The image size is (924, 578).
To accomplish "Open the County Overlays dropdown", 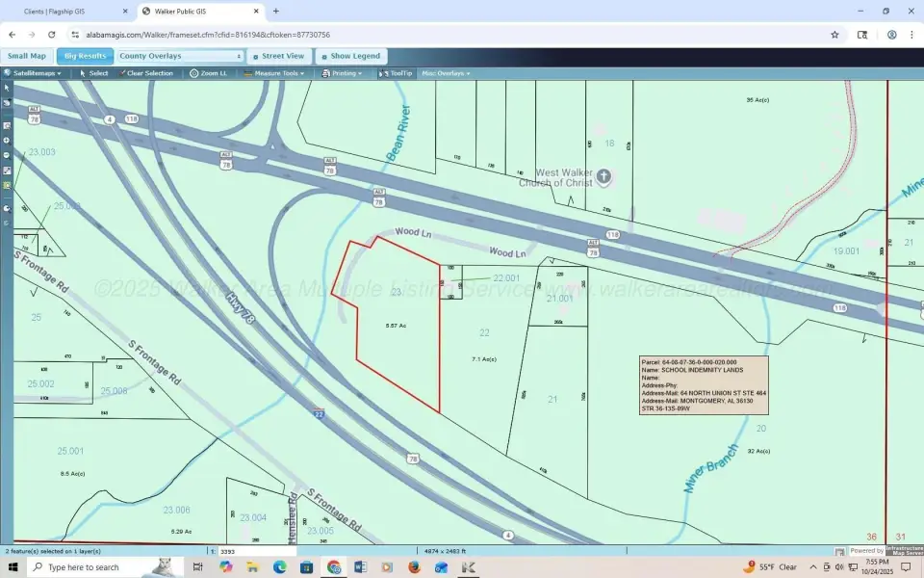I will point(180,56).
